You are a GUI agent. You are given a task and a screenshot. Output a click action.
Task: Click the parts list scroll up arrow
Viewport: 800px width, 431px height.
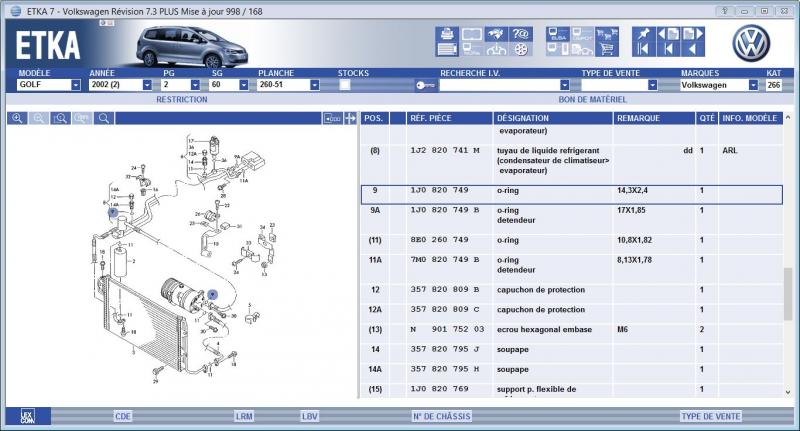(x=788, y=118)
